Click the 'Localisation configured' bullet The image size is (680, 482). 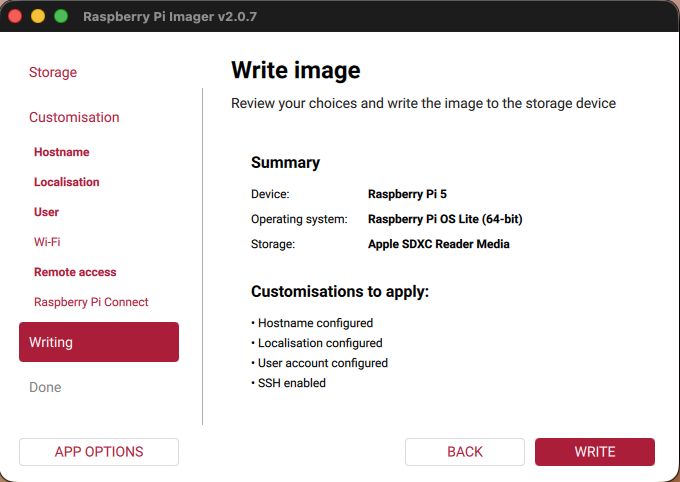click(x=317, y=343)
